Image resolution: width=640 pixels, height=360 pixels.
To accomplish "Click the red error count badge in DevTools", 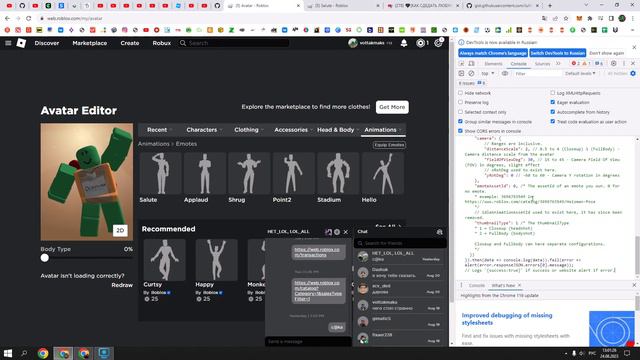I will pyautogui.click(x=575, y=64).
